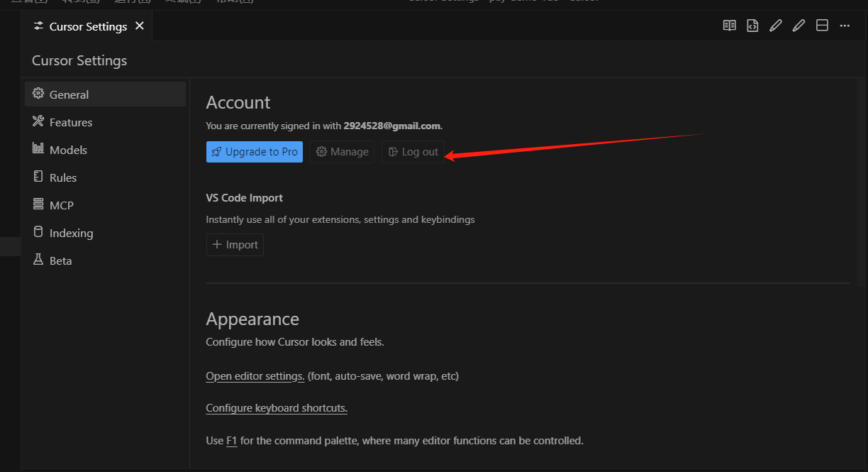Open the more actions ellipsis menu
Screen dimensions: 868x472
845,26
